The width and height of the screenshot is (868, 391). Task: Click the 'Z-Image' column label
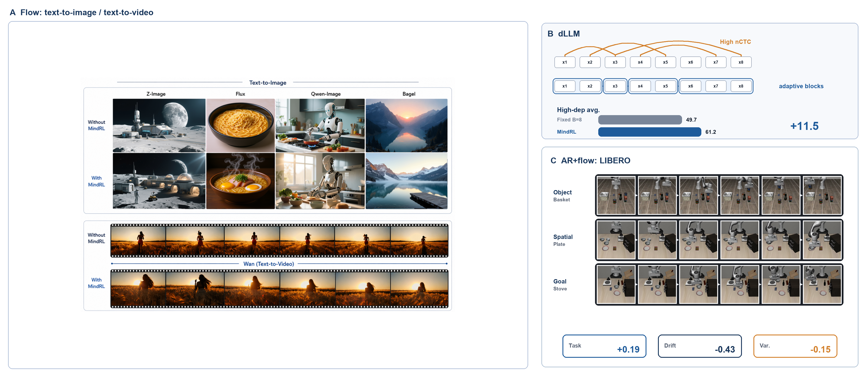pyautogui.click(x=156, y=94)
